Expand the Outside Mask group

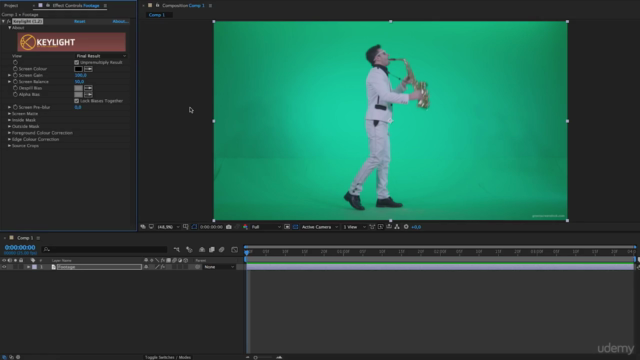point(9,127)
